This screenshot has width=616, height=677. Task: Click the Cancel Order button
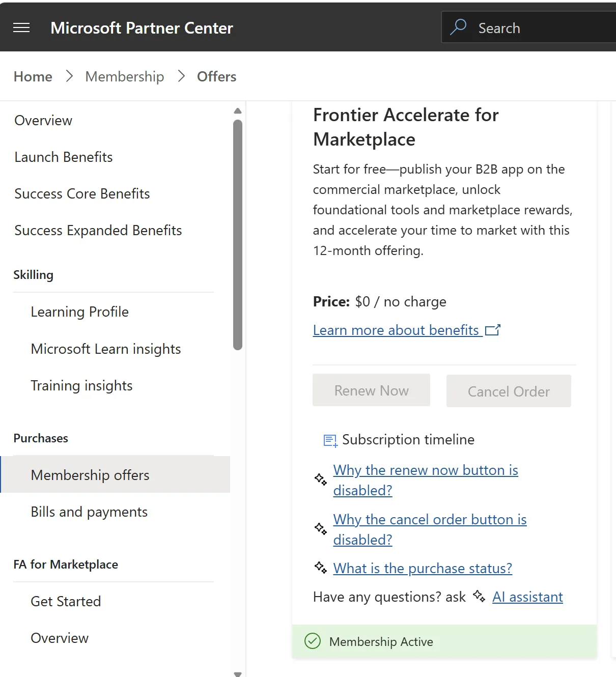point(509,391)
